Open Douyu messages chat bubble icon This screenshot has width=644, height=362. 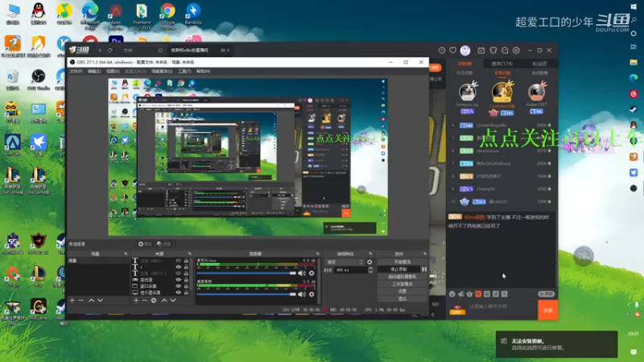(505, 50)
